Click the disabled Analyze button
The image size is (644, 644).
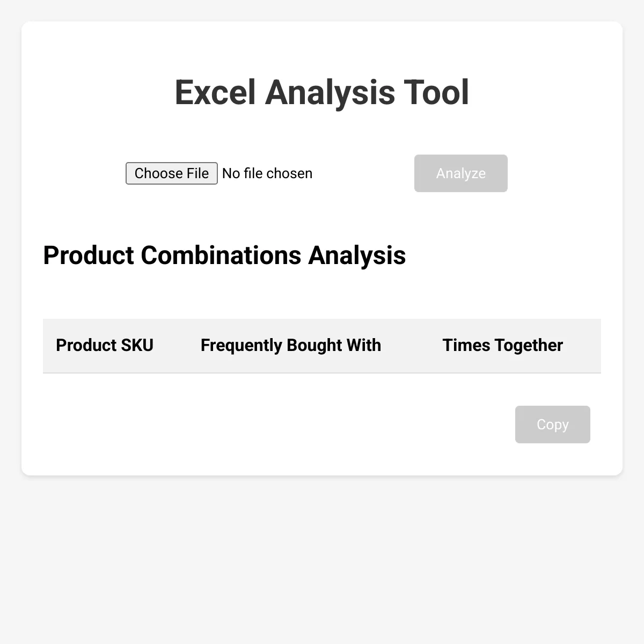tap(461, 173)
